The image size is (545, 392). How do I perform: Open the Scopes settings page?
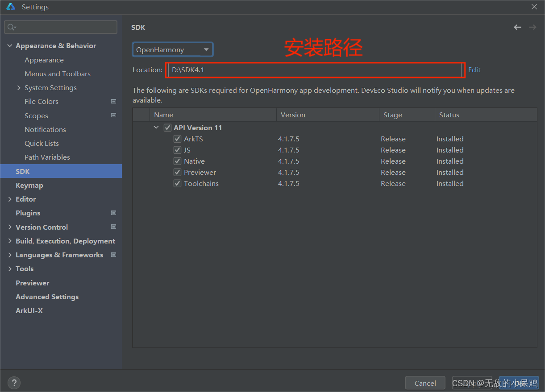click(36, 116)
